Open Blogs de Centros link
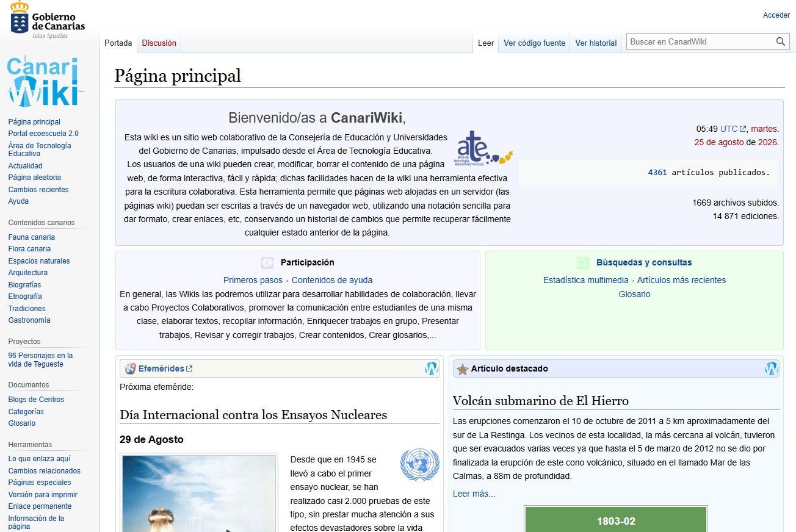This screenshot has width=796, height=532. pyautogui.click(x=36, y=400)
